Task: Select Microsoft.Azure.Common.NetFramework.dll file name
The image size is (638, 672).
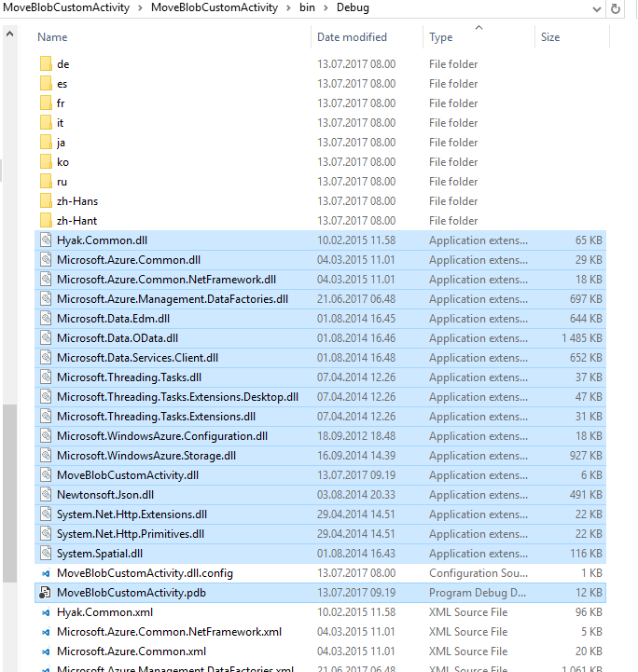Action: click(166, 280)
